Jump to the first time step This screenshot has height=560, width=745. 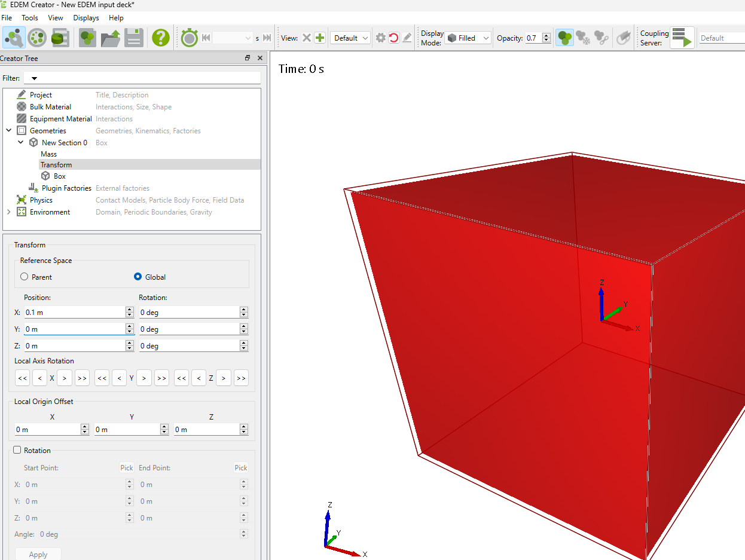click(206, 38)
